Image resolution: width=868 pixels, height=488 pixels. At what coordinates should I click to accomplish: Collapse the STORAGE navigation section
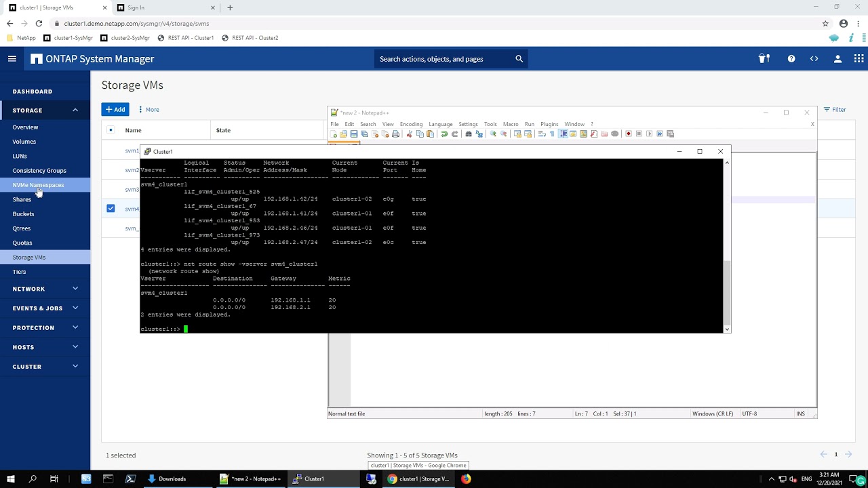tap(75, 110)
